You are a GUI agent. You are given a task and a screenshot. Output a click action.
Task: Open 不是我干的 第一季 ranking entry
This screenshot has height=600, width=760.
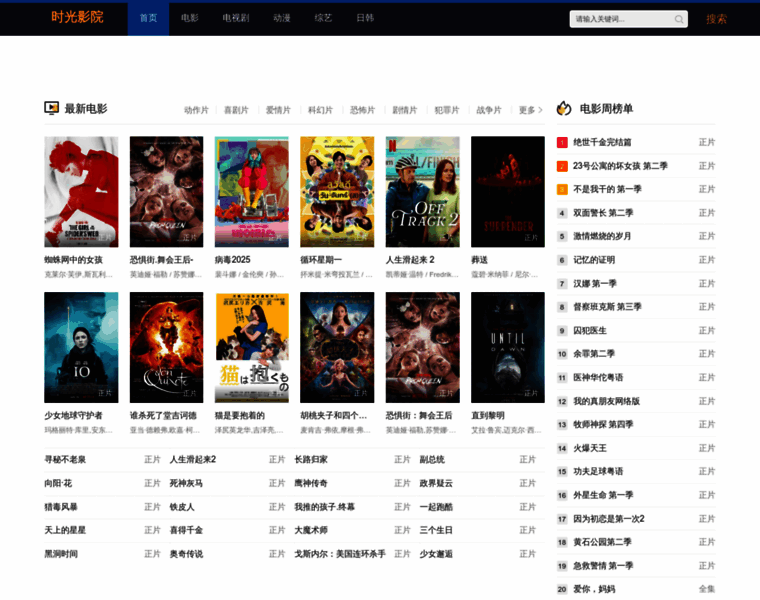tap(607, 189)
